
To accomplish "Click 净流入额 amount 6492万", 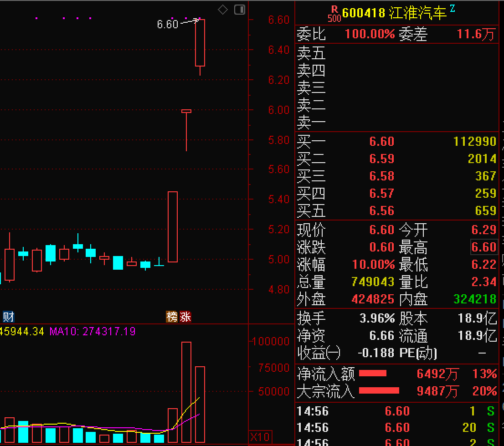I will point(437,374).
